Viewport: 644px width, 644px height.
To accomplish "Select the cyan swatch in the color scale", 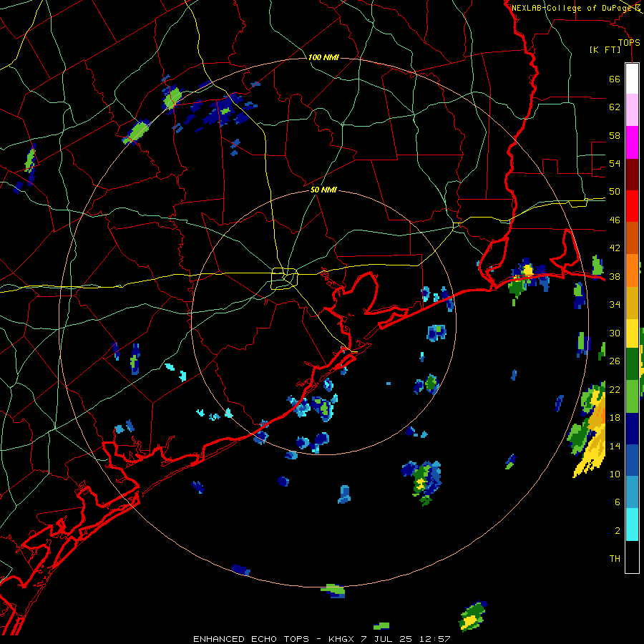I will click(x=632, y=525).
